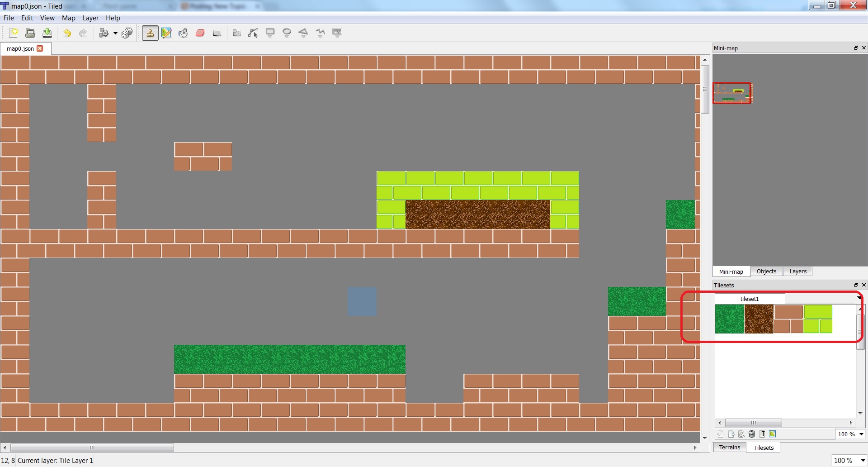Select the Terrain Brush tool
Viewport: 868px width, 467px height.
[166, 33]
